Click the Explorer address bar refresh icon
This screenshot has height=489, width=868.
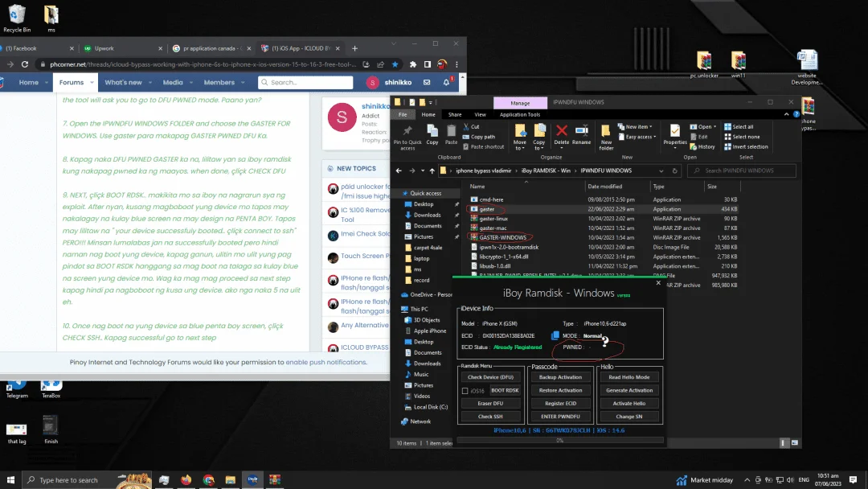point(675,171)
